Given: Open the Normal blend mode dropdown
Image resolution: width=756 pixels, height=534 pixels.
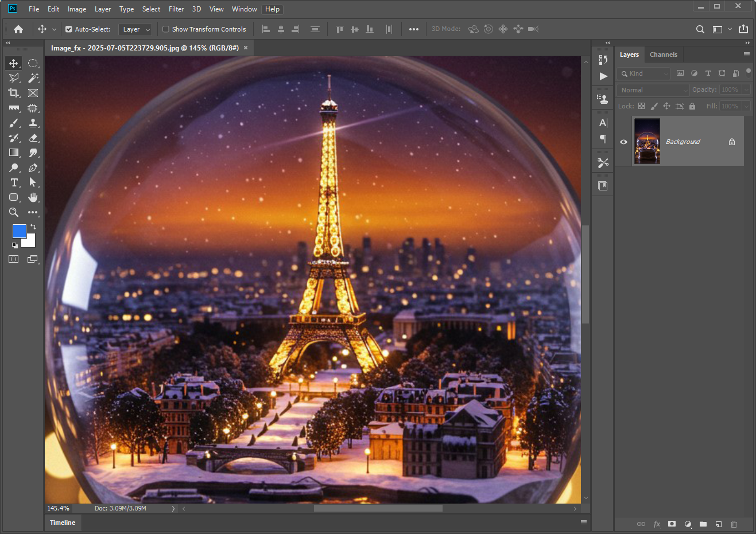Looking at the screenshot, I should [x=653, y=90].
